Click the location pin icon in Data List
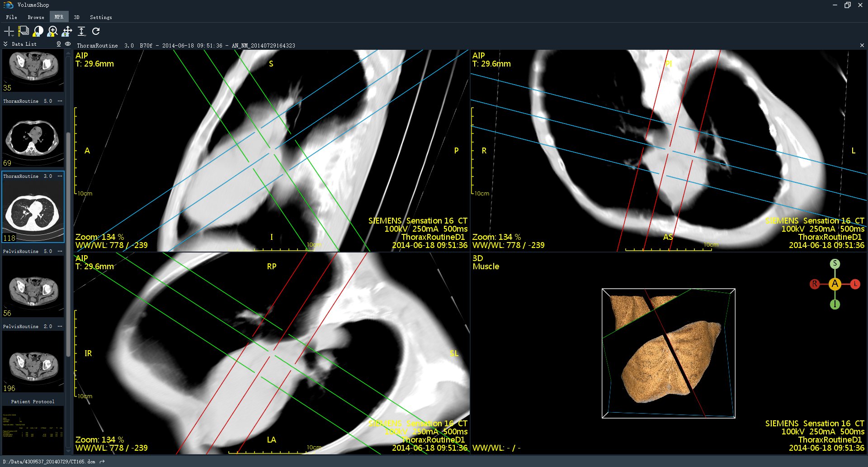 (58, 44)
